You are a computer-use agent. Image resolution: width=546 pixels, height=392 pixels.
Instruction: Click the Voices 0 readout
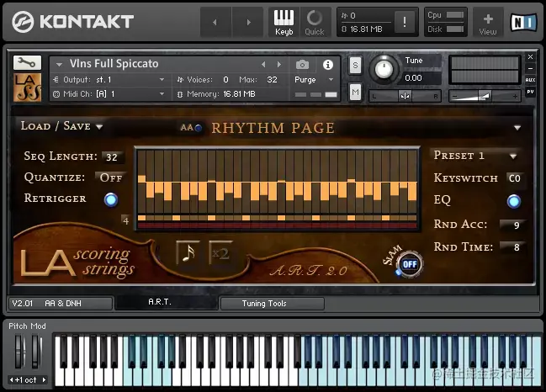point(204,80)
